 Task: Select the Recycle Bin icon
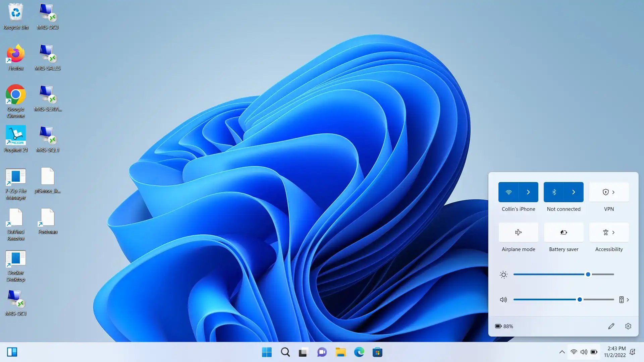pyautogui.click(x=15, y=13)
